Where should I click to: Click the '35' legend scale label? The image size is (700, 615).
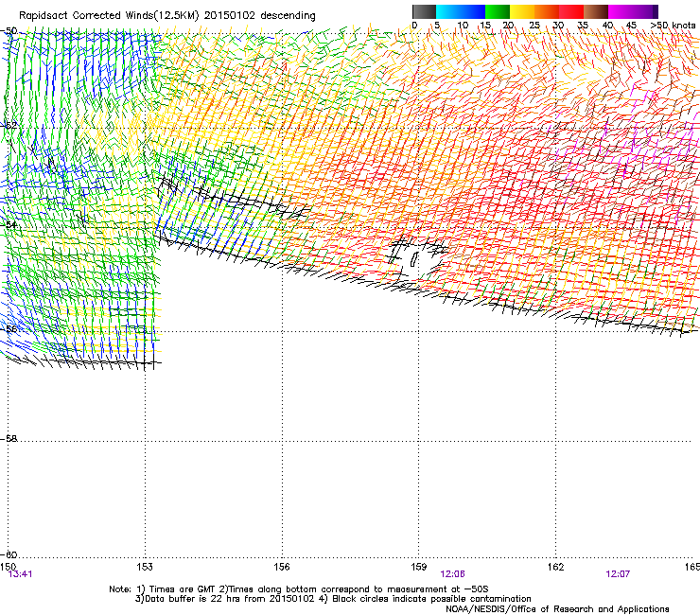[583, 25]
